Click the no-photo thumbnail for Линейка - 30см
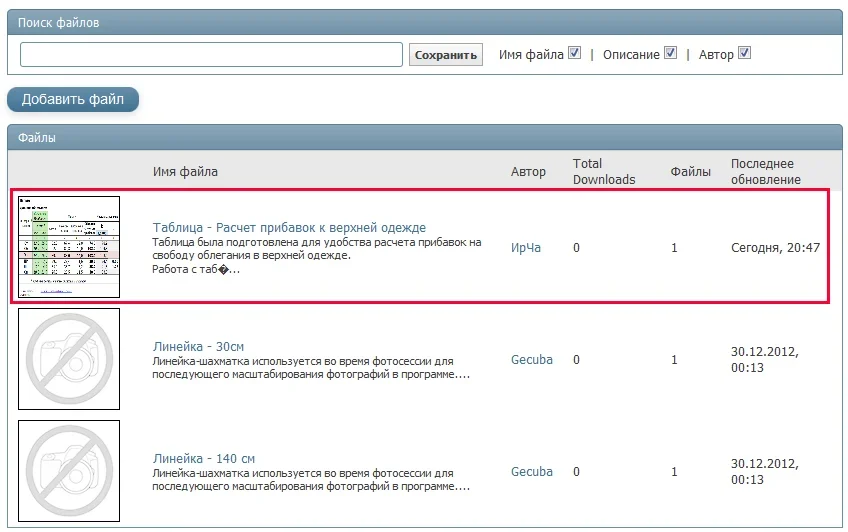The image size is (848, 532). click(69, 359)
